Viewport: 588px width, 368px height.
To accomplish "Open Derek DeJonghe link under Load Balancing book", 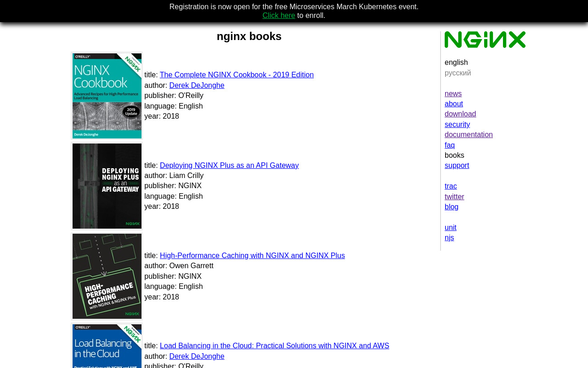I will [197, 356].
